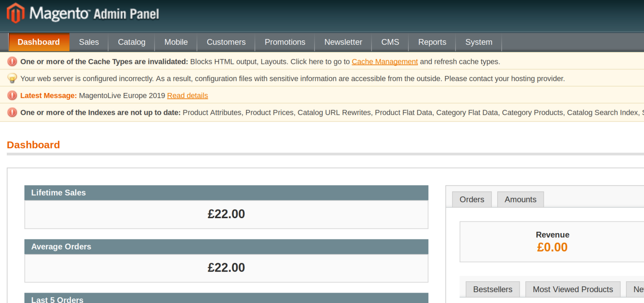Open the Newsletter menu
Image resolution: width=644 pixels, height=303 pixels.
click(343, 42)
